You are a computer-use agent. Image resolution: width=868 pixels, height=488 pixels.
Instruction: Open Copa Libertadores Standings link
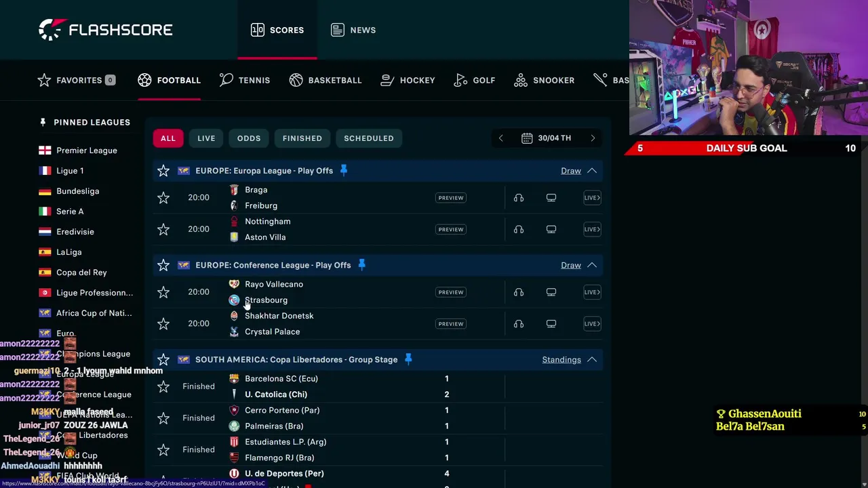[561, 360]
